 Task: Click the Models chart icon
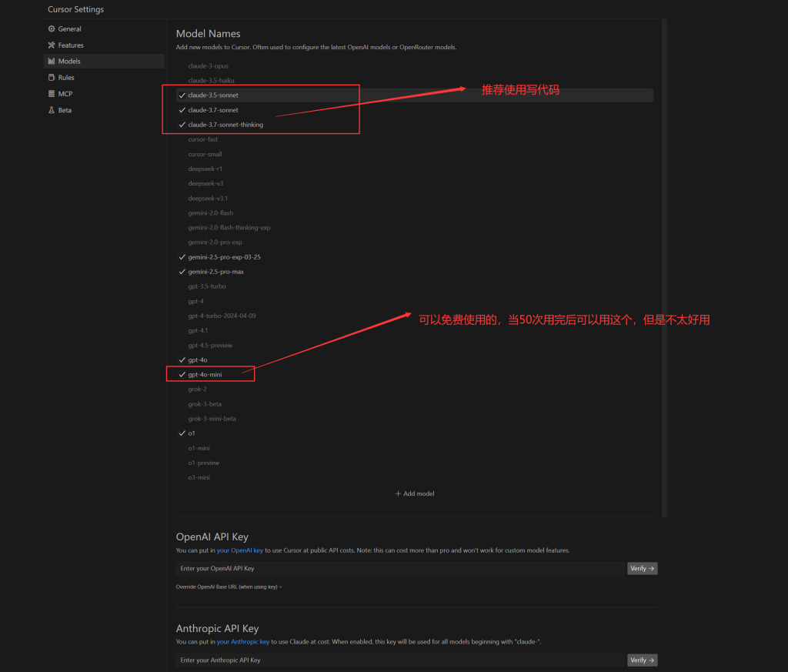[52, 62]
